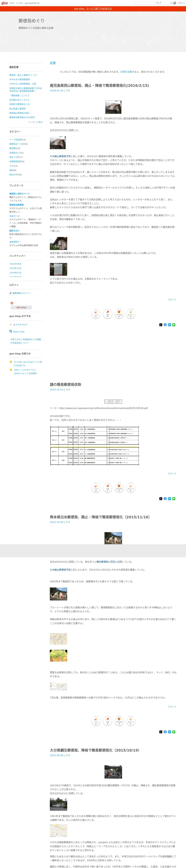
Task: Click the RSS feed icon in the sidebar
Action: (x=12, y=303)
